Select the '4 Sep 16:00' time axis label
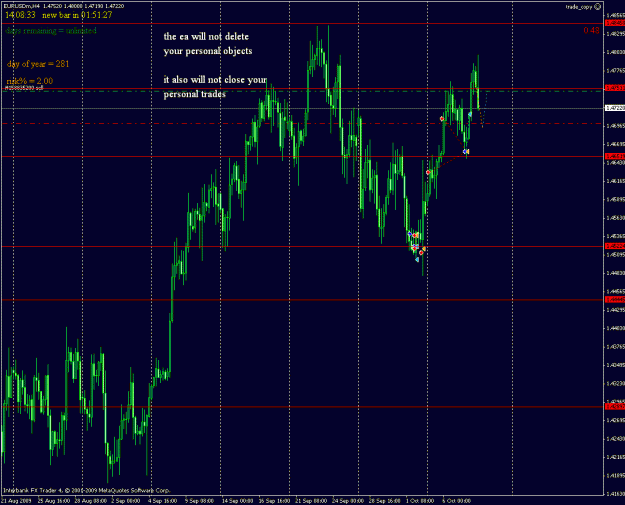 tap(163, 501)
